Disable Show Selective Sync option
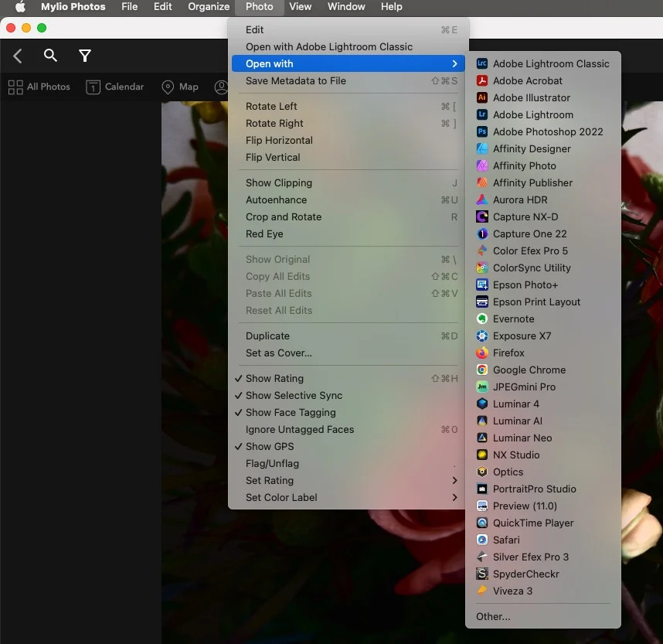 [294, 396]
